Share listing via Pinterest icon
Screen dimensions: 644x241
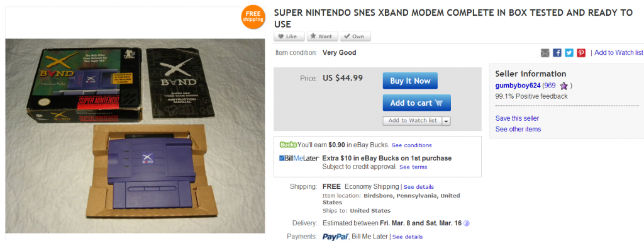[581, 53]
